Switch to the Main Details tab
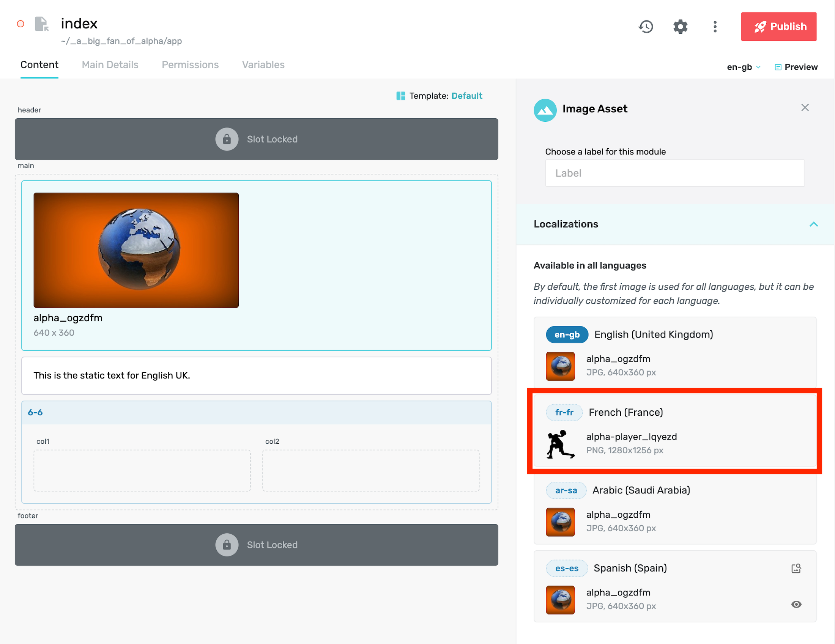 coord(110,64)
